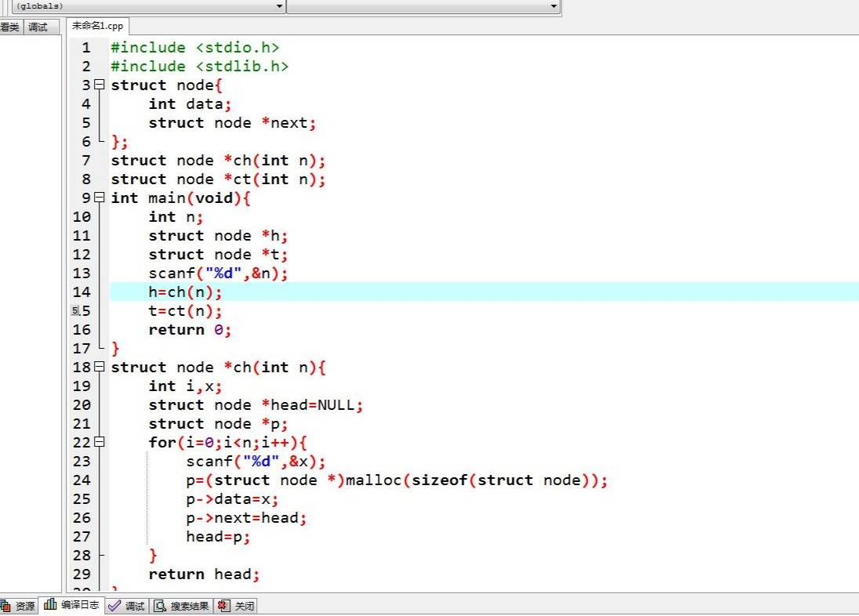Image resolution: width=859 pixels, height=616 pixels.
Task: Collapse the ch function at line 18
Action: pos(99,367)
